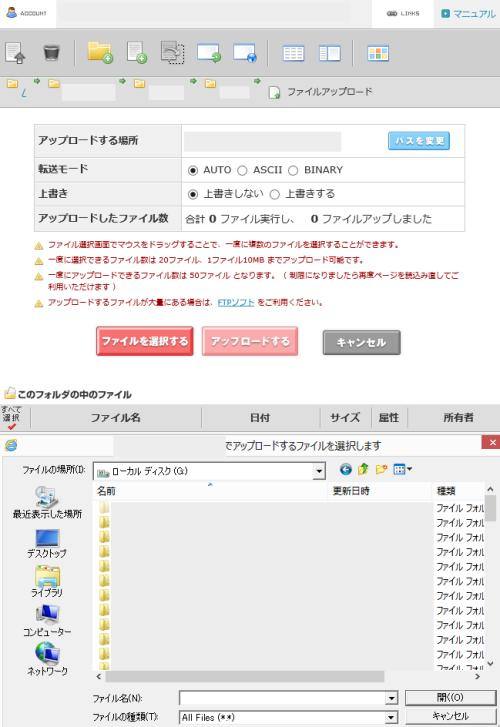Click アップロードする button
This screenshot has width=500, height=727.
pyautogui.click(x=250, y=341)
